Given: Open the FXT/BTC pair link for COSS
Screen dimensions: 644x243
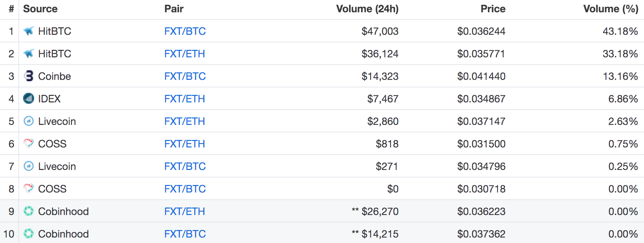Looking at the screenshot, I should (x=185, y=189).
